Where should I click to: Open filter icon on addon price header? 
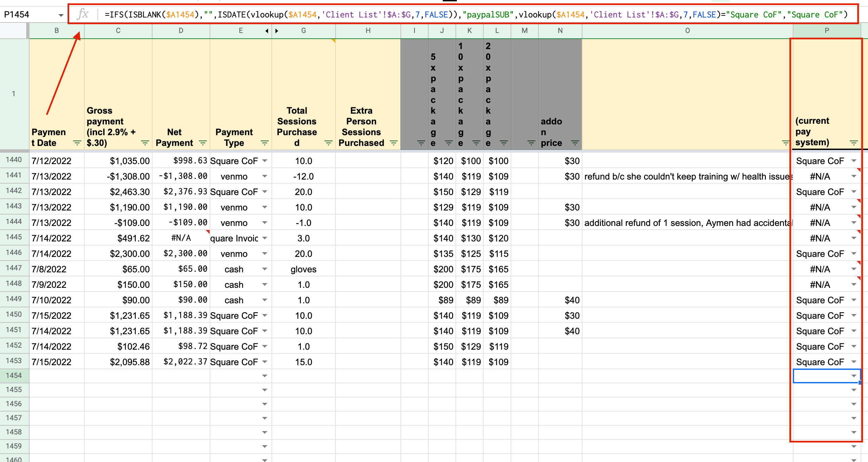pos(575,143)
